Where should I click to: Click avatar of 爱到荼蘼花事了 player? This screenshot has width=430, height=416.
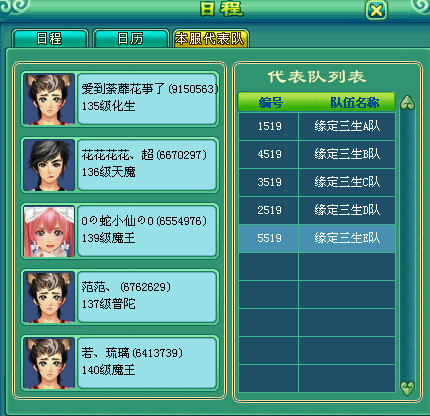[x=49, y=99]
